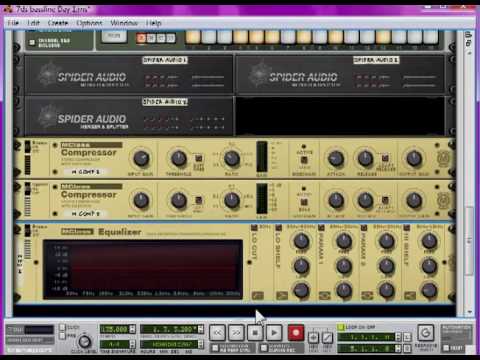The width and height of the screenshot is (480, 360).
Task: Click the Rewind transport button
Action: point(217,332)
